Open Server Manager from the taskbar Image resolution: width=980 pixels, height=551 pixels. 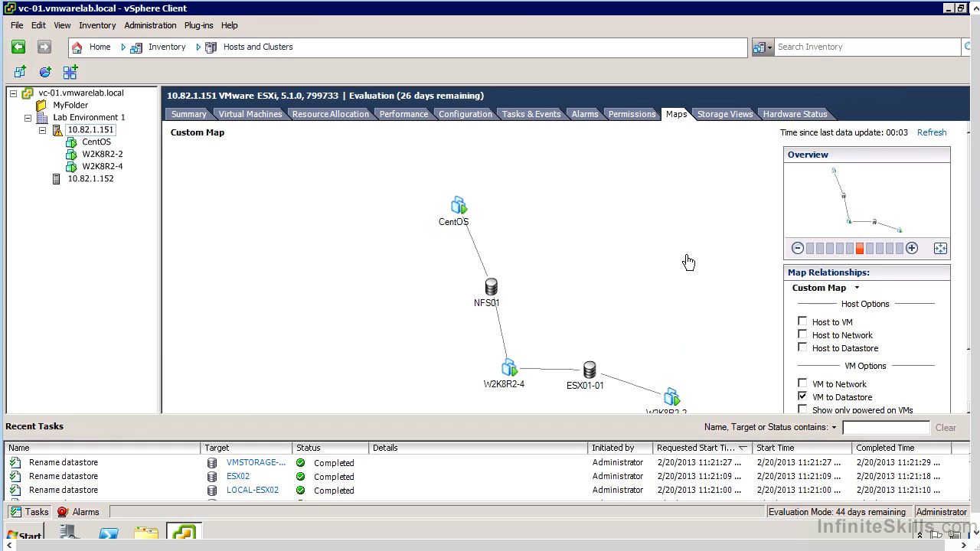(70, 533)
